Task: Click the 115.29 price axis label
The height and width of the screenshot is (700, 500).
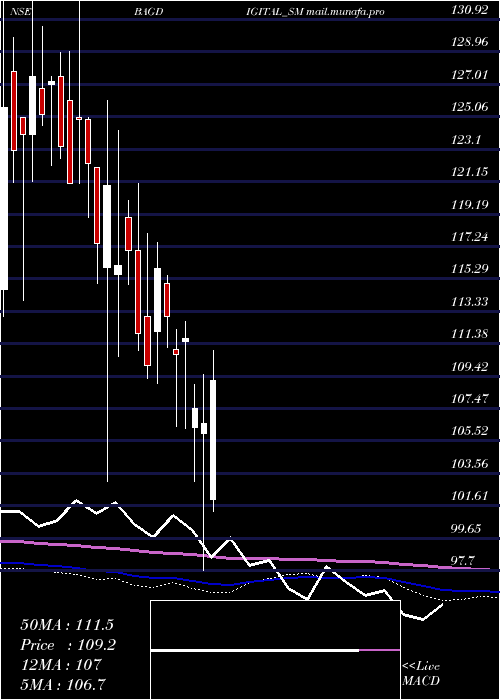Action: 470,269
